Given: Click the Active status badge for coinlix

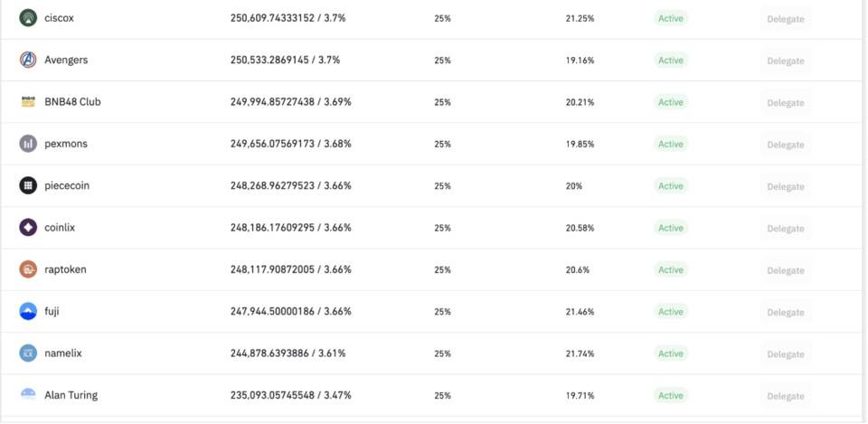Looking at the screenshot, I should point(671,228).
